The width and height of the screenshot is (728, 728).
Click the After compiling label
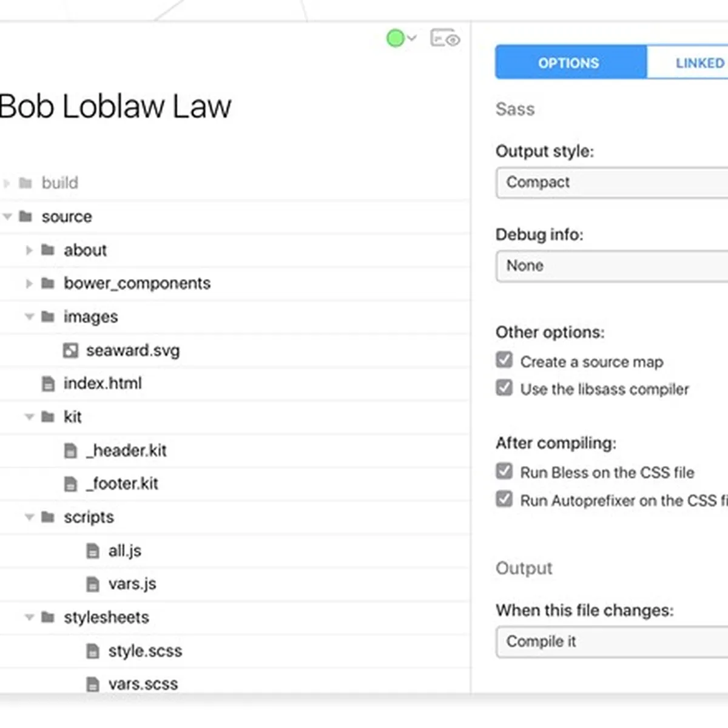tap(556, 443)
